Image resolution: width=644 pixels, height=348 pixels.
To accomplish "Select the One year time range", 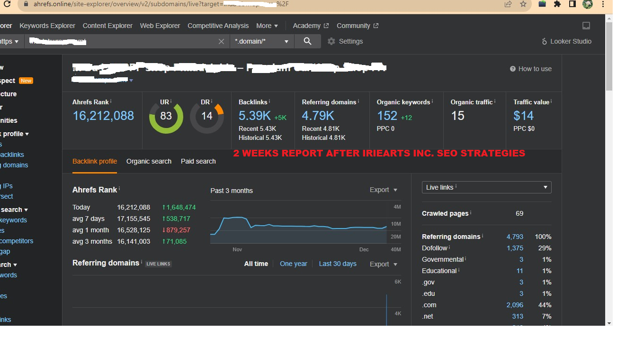I will [293, 264].
